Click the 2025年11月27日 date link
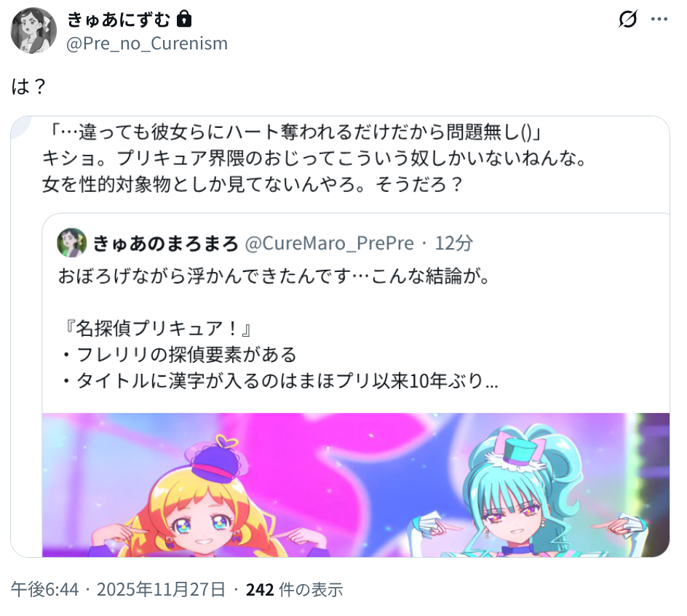687x616 pixels. pyautogui.click(x=161, y=590)
